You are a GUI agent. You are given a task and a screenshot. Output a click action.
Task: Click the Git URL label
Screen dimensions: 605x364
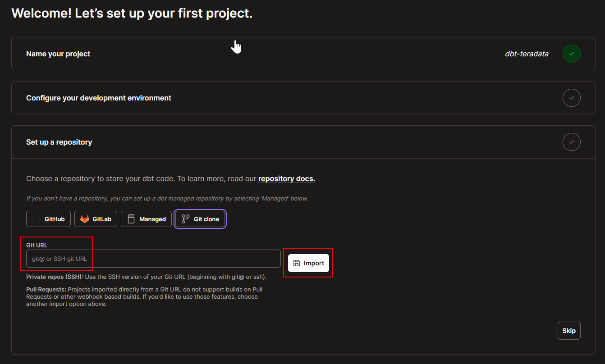click(37, 245)
